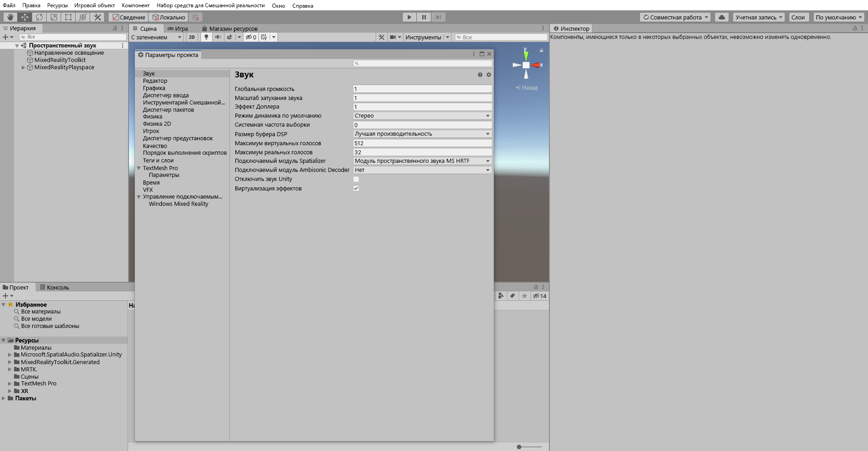
Task: Click the '< Назад' view label
Action: click(526, 88)
